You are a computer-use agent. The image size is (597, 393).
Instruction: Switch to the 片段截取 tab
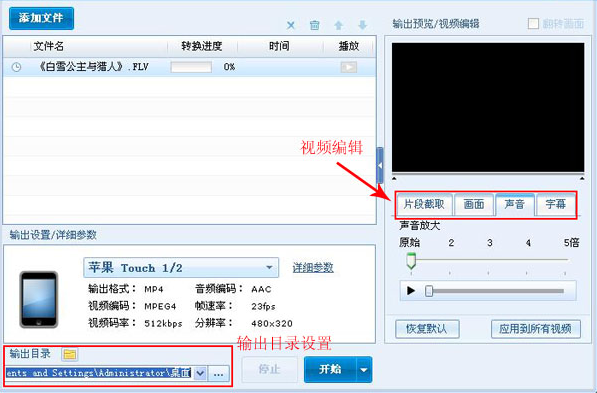pyautogui.click(x=424, y=204)
